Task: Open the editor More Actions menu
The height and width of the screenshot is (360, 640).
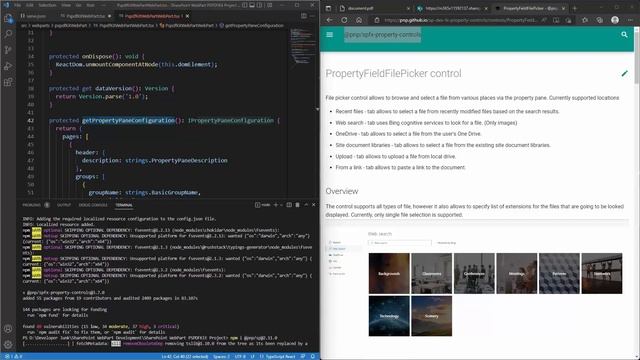Action: [312, 16]
